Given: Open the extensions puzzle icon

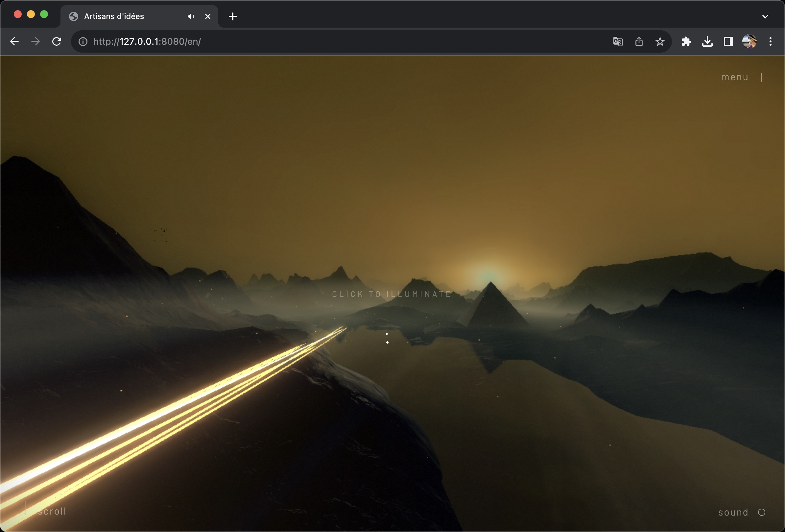Looking at the screenshot, I should pos(686,41).
